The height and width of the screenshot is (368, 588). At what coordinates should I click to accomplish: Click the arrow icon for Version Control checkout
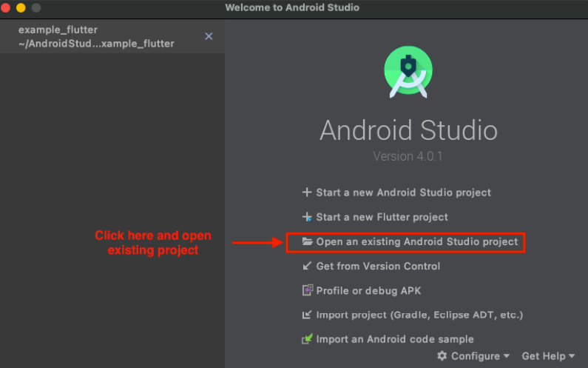(307, 266)
